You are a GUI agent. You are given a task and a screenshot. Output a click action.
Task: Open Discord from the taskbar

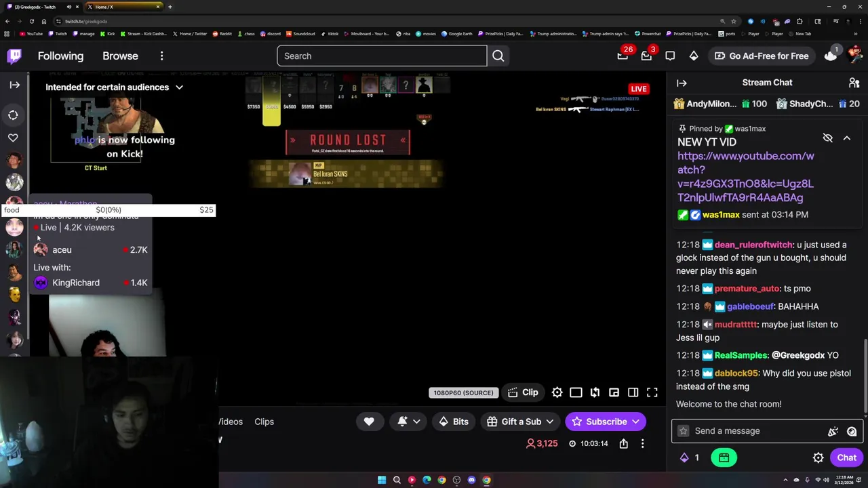(x=471, y=480)
